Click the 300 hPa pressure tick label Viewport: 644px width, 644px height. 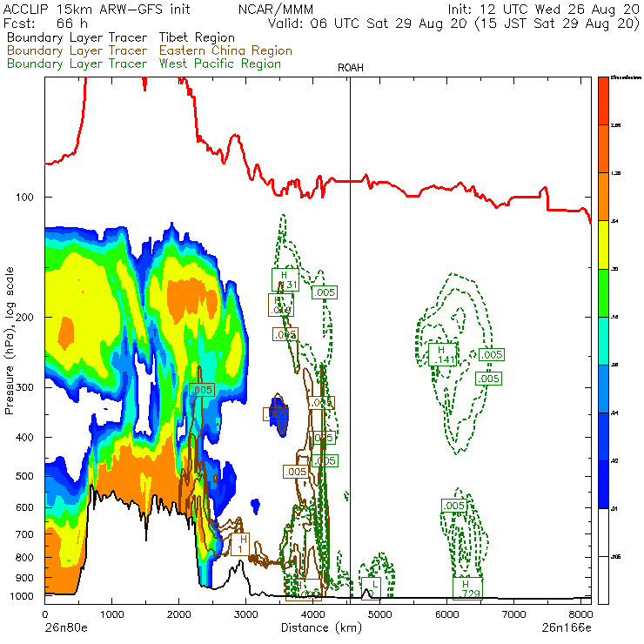click(24, 388)
